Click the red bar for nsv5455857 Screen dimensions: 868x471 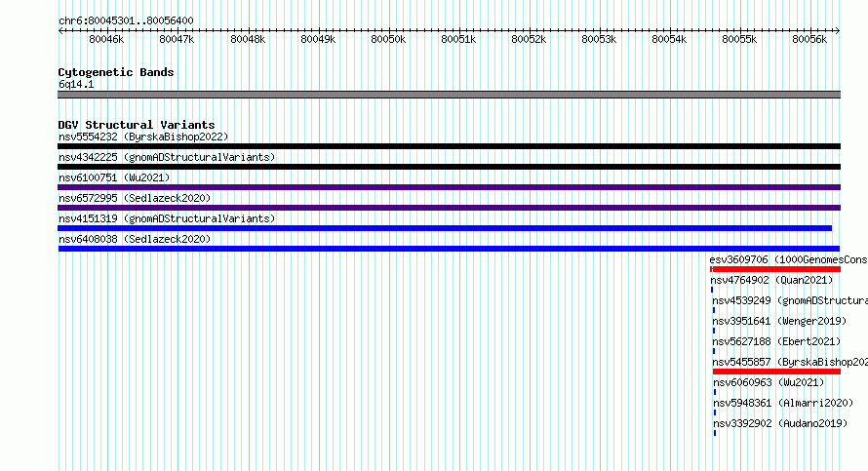pos(776,372)
